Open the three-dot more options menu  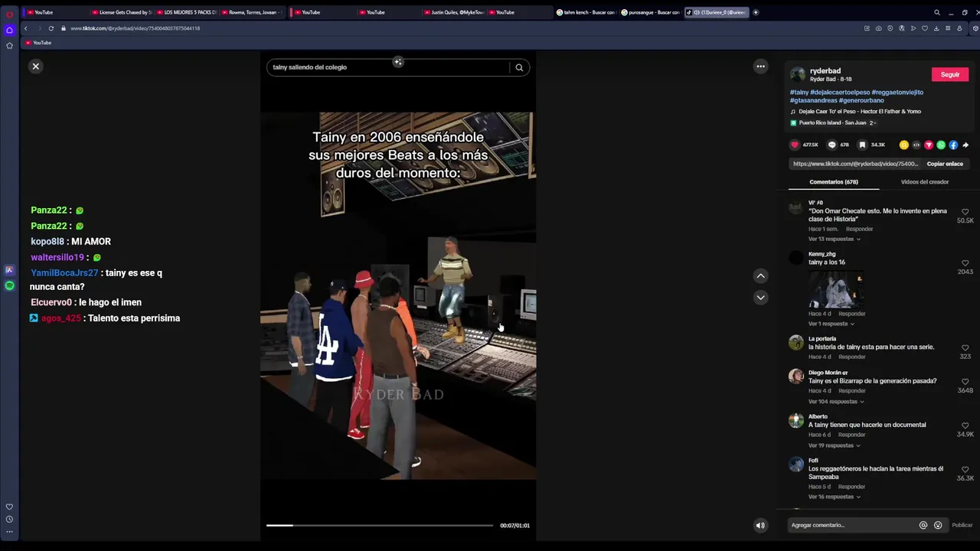click(x=760, y=67)
